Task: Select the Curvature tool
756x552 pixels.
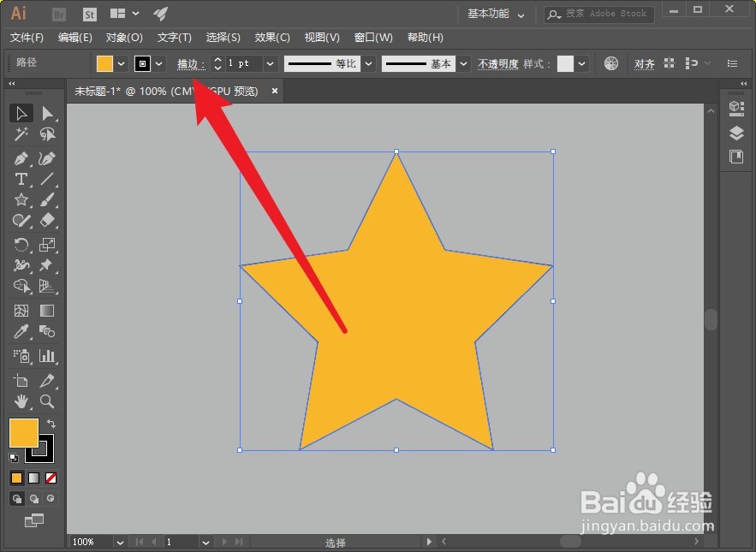Action: [47, 158]
